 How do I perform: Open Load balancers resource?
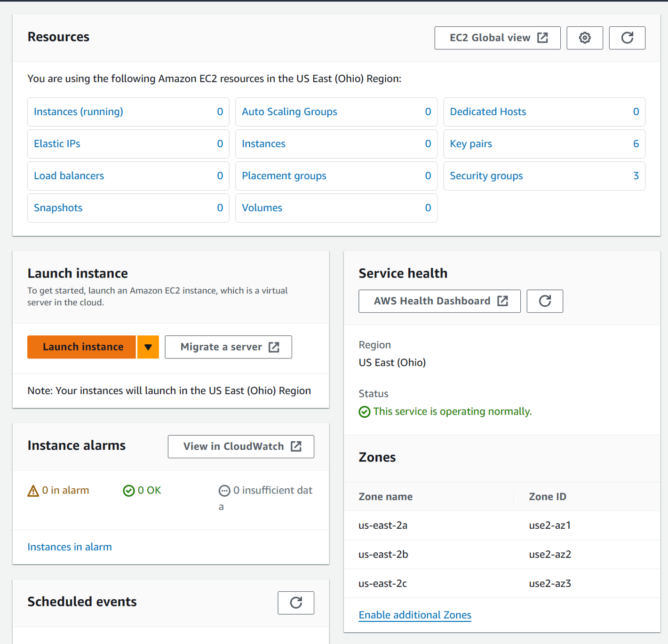tap(128, 176)
